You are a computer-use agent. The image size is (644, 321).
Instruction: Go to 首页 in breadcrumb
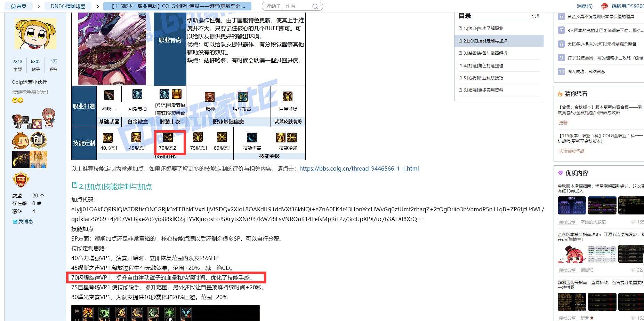pos(19,6)
